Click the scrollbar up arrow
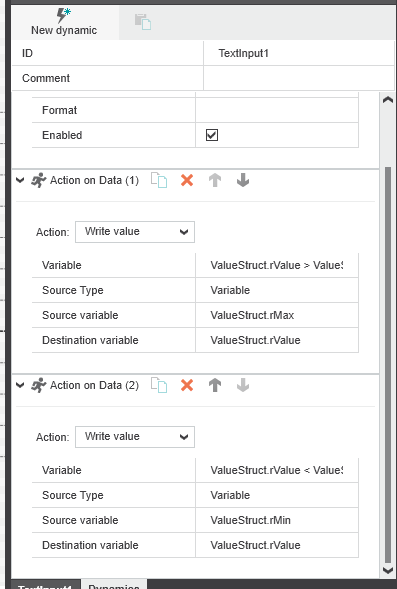397x589 pixels. 388,100
